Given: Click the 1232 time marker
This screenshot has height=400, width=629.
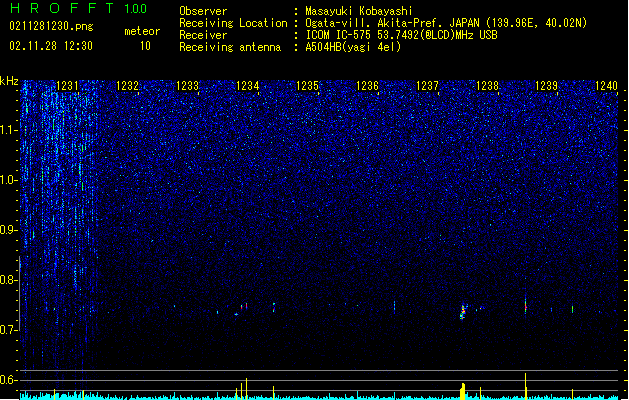Looking at the screenshot, I should point(127,86).
